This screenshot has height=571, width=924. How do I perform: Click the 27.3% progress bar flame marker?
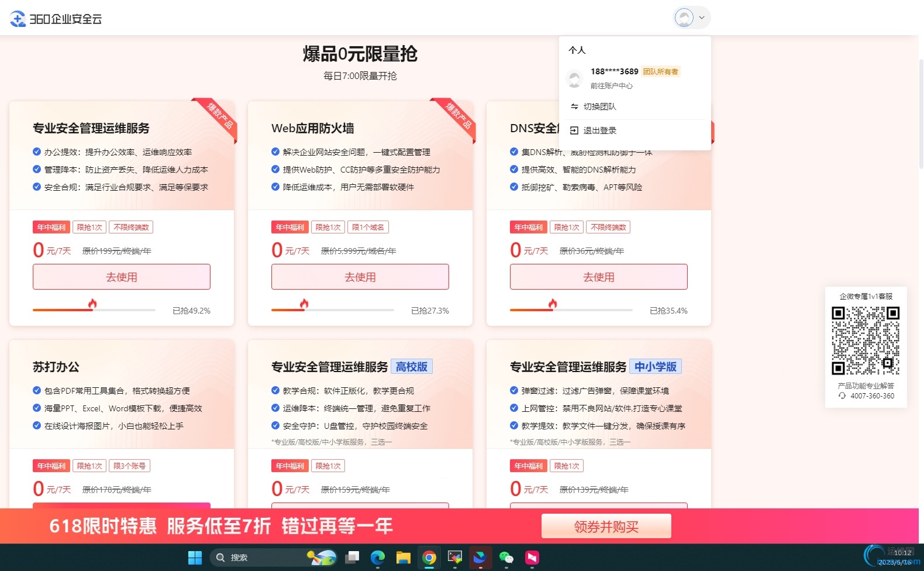[x=304, y=304]
